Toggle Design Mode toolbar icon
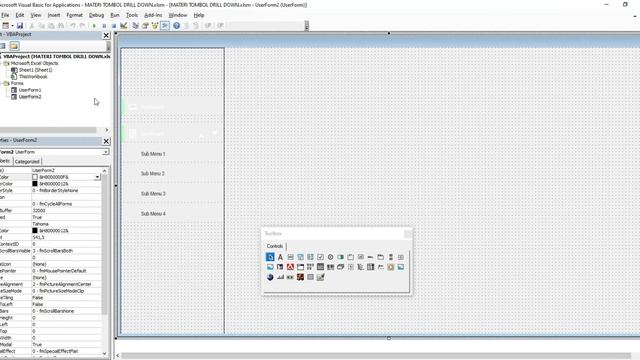The height and width of the screenshot is (360, 640). click(124, 26)
